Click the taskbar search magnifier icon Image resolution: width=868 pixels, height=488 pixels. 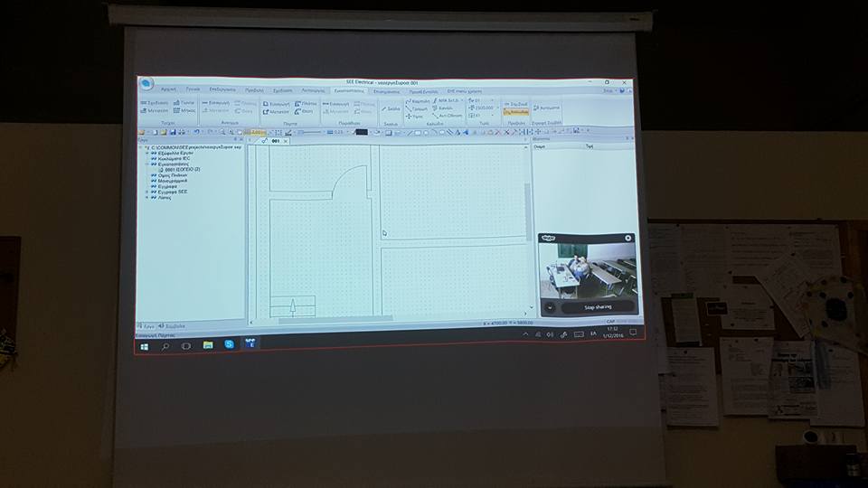[x=165, y=345]
